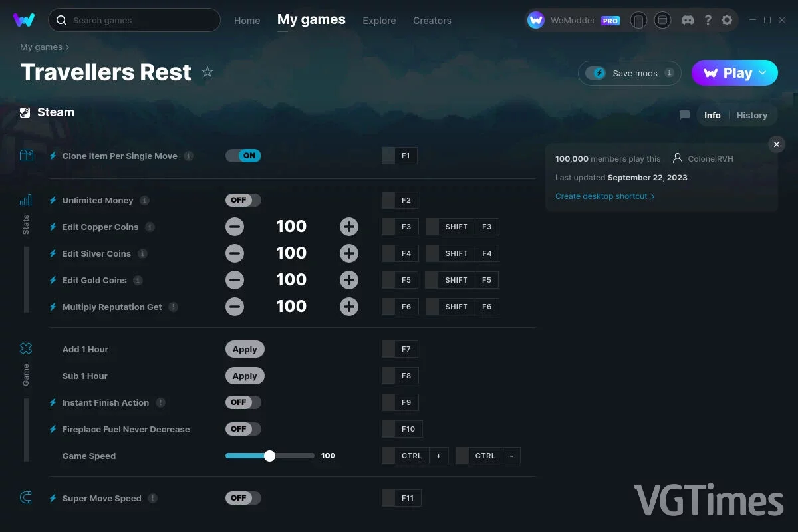Apply Add 1 Hour
The height and width of the screenshot is (532, 798).
click(245, 349)
